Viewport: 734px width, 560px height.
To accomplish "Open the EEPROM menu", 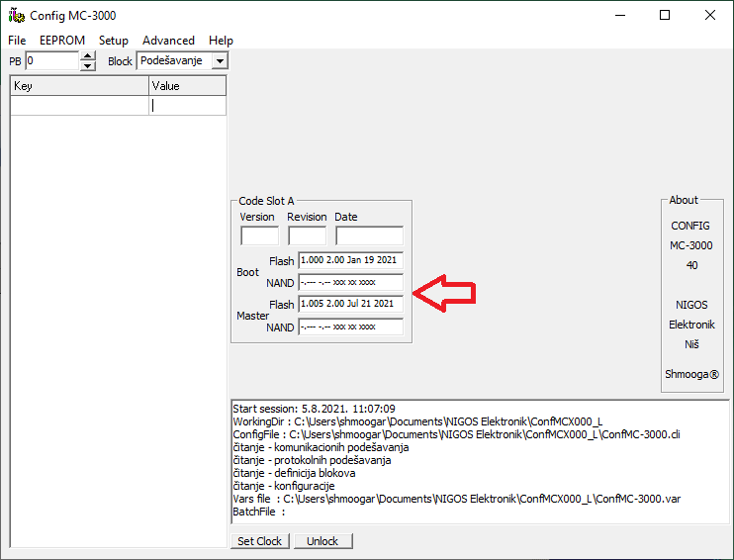I will tap(62, 41).
